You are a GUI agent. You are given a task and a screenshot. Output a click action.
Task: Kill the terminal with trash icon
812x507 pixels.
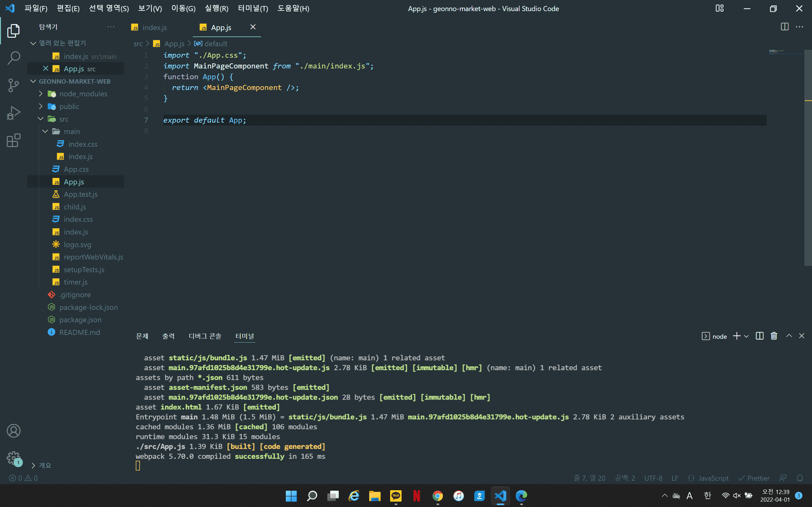pyautogui.click(x=774, y=336)
